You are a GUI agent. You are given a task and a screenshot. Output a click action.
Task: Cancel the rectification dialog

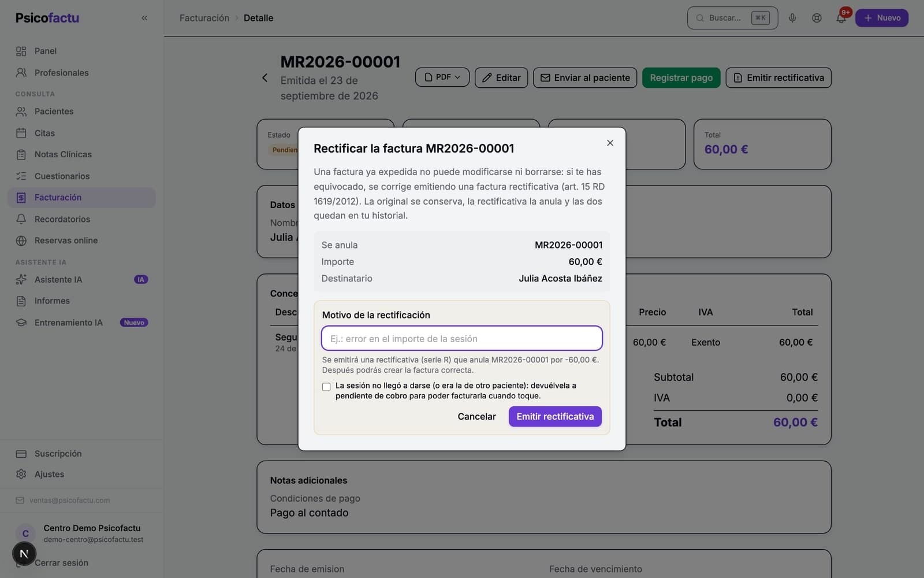click(476, 416)
